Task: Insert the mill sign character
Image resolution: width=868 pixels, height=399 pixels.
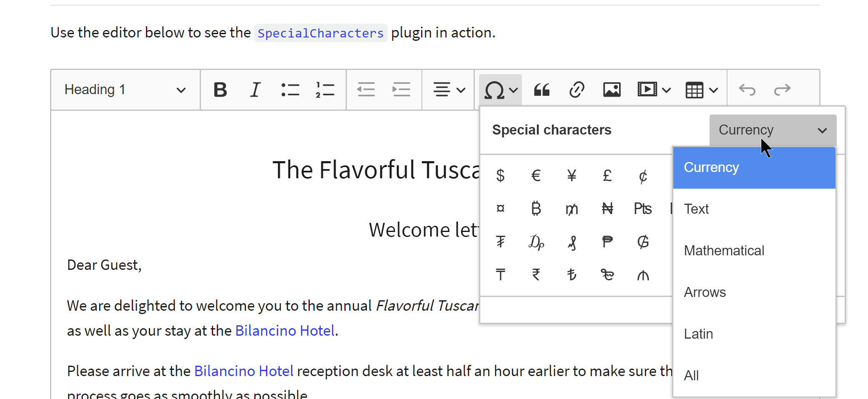Action: click(x=572, y=208)
